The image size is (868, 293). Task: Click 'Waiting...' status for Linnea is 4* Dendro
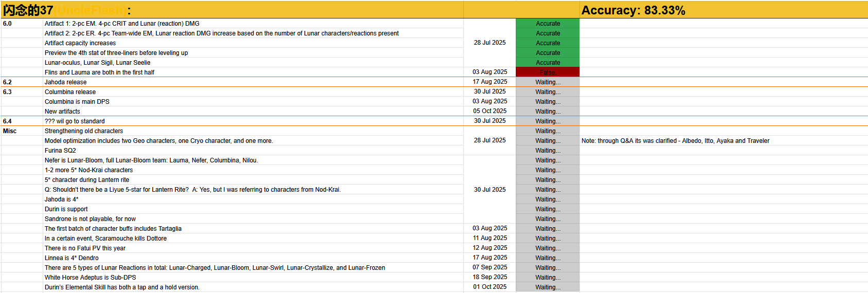[x=548, y=258]
